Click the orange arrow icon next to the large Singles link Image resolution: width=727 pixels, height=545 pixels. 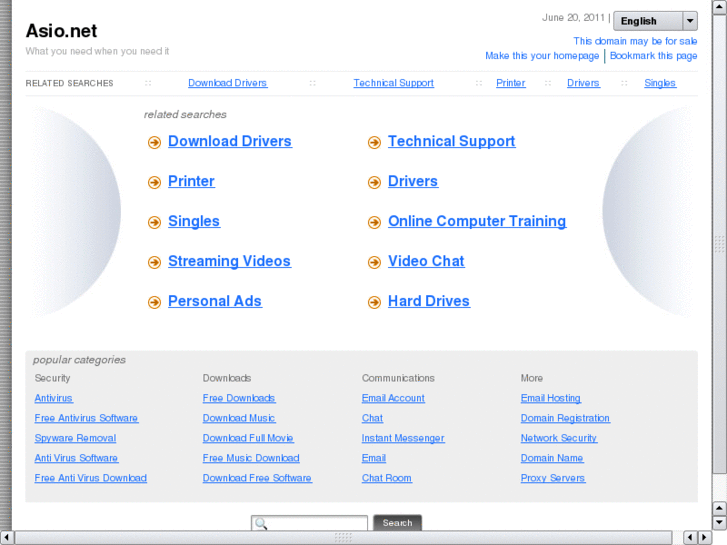154,222
